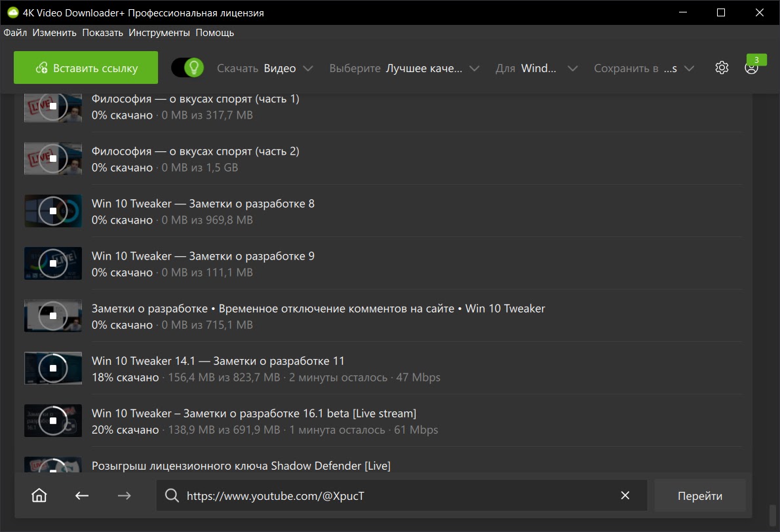Stop download of Заметки о разработке 9
Image resolution: width=780 pixels, height=532 pixels.
pos(52,263)
